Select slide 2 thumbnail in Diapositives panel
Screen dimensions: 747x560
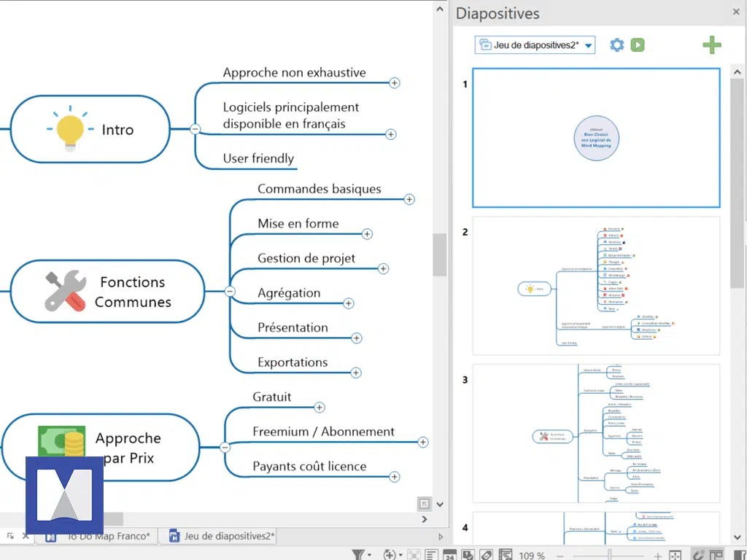tap(596, 286)
